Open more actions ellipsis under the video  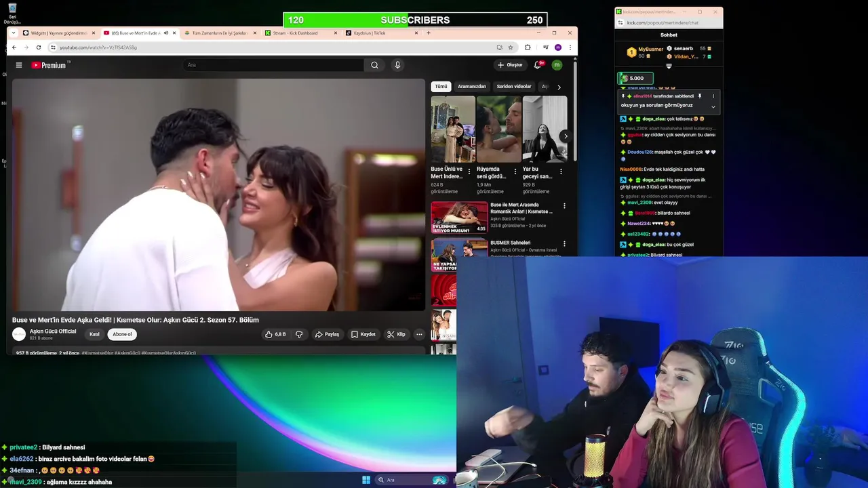[x=419, y=334]
